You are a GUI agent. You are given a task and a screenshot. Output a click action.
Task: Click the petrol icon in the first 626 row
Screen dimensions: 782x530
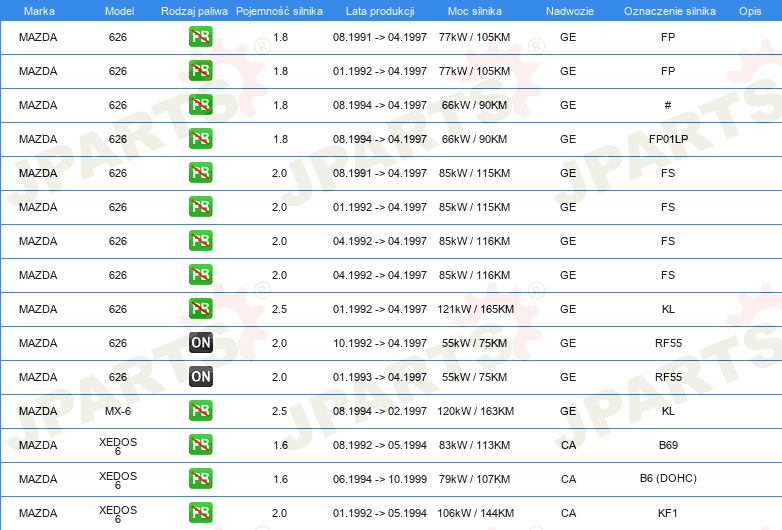(200, 36)
